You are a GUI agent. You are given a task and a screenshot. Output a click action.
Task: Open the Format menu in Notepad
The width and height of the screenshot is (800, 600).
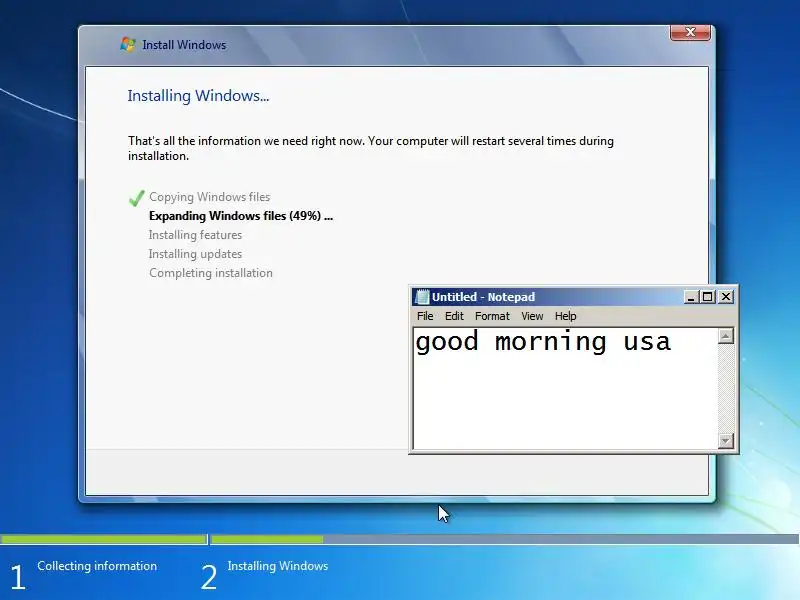tap(492, 316)
